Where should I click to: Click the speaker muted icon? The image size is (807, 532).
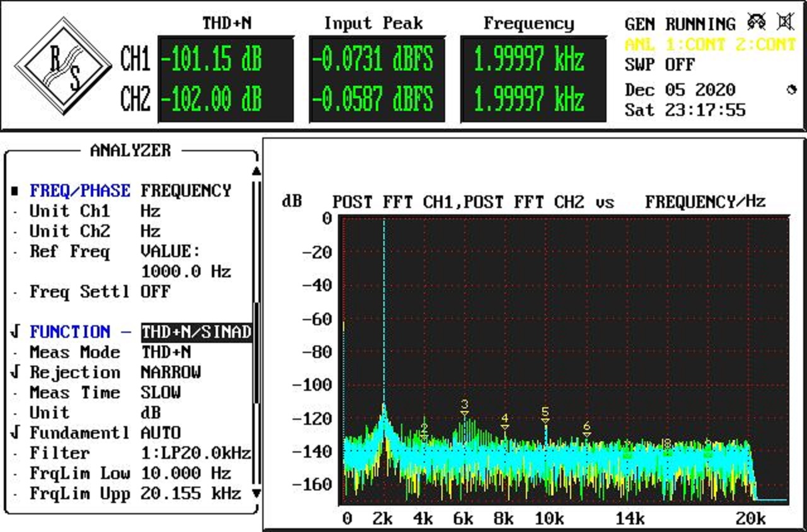784,23
